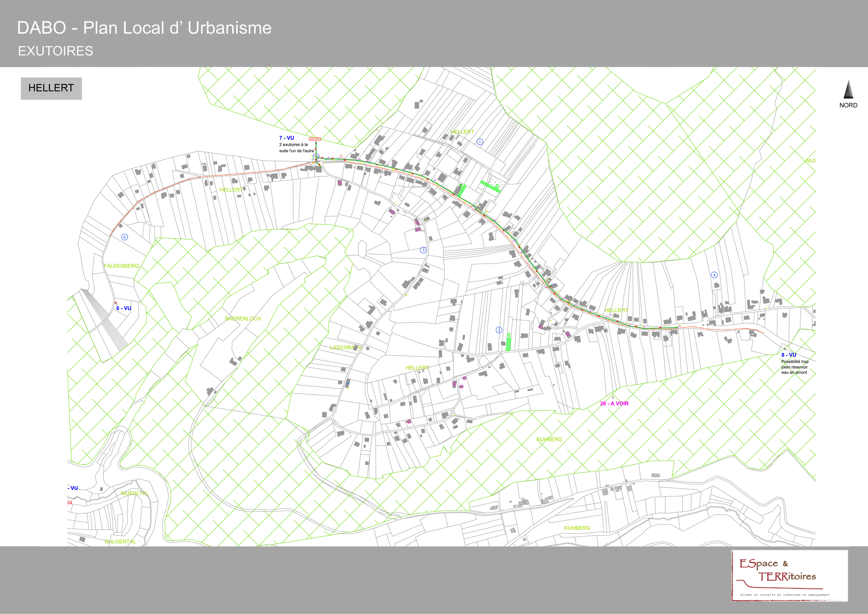The image size is (868, 614).
Task: Click the red Exutoire HEL-01 label box
Action: pos(315,139)
